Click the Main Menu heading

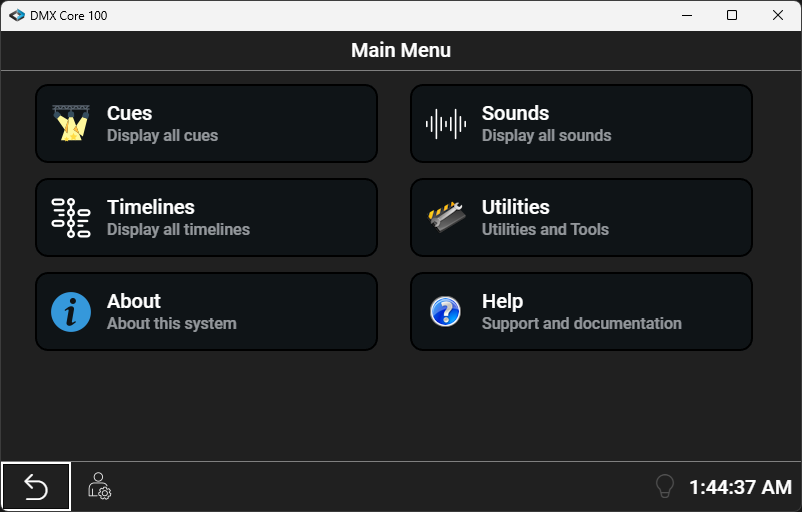(x=401, y=50)
